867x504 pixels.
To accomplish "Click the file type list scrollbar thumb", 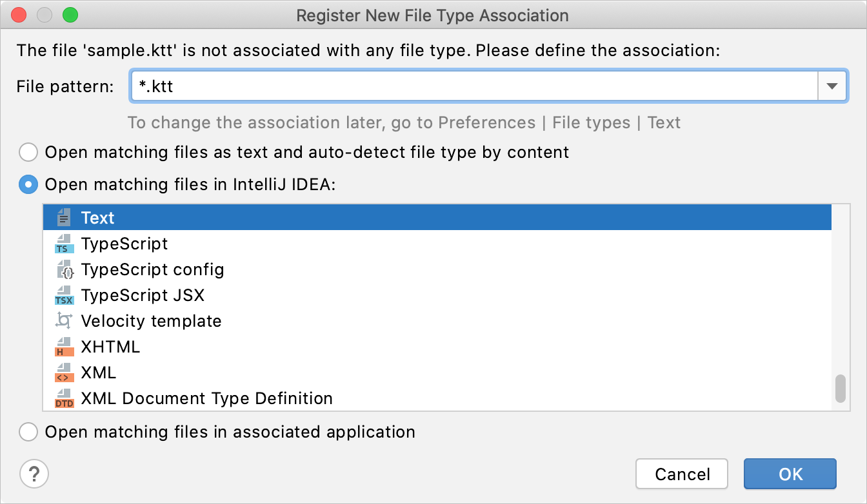I will (840, 389).
